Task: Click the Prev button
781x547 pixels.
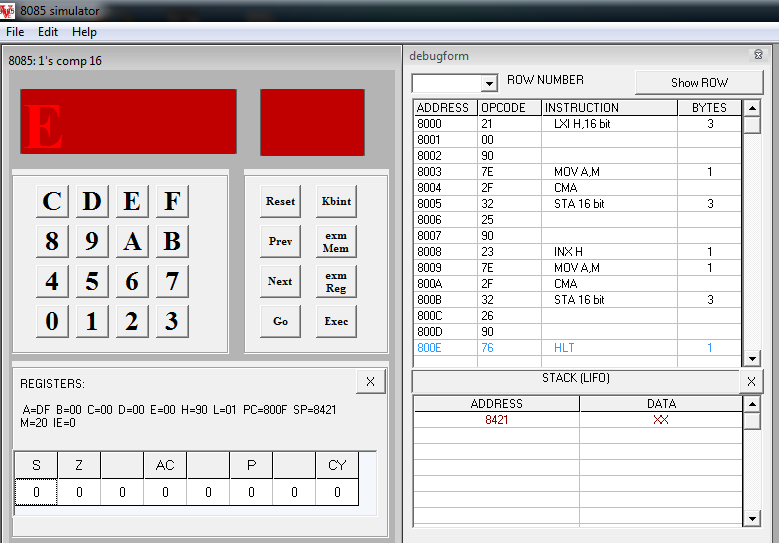Action: pyautogui.click(x=280, y=241)
